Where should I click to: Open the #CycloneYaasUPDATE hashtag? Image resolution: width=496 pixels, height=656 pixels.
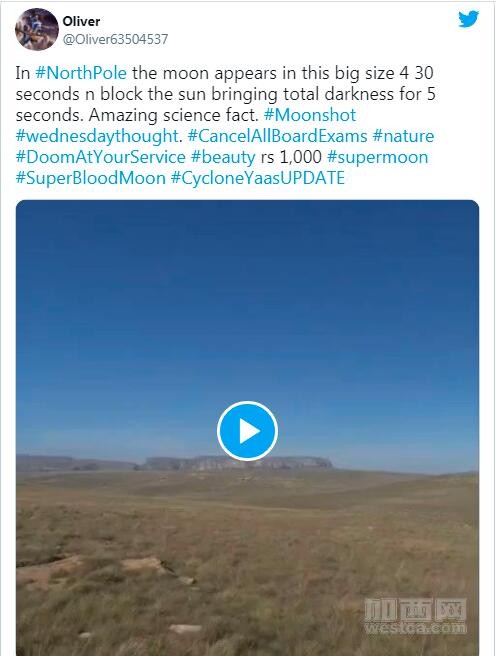click(x=258, y=178)
